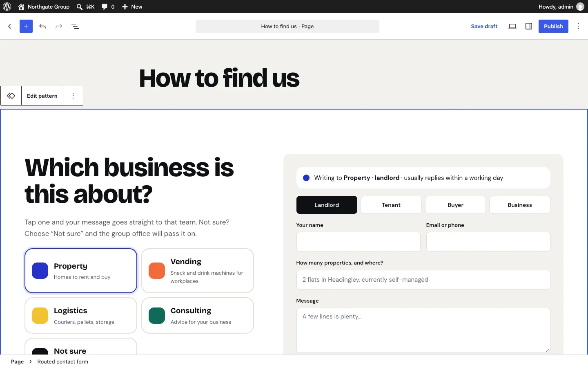Undo the last change

pyautogui.click(x=42, y=26)
